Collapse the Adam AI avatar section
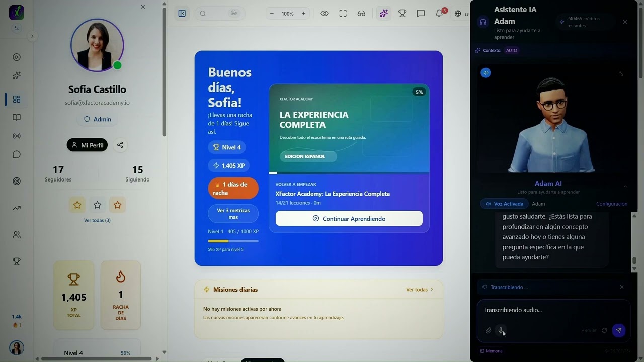 [625, 187]
